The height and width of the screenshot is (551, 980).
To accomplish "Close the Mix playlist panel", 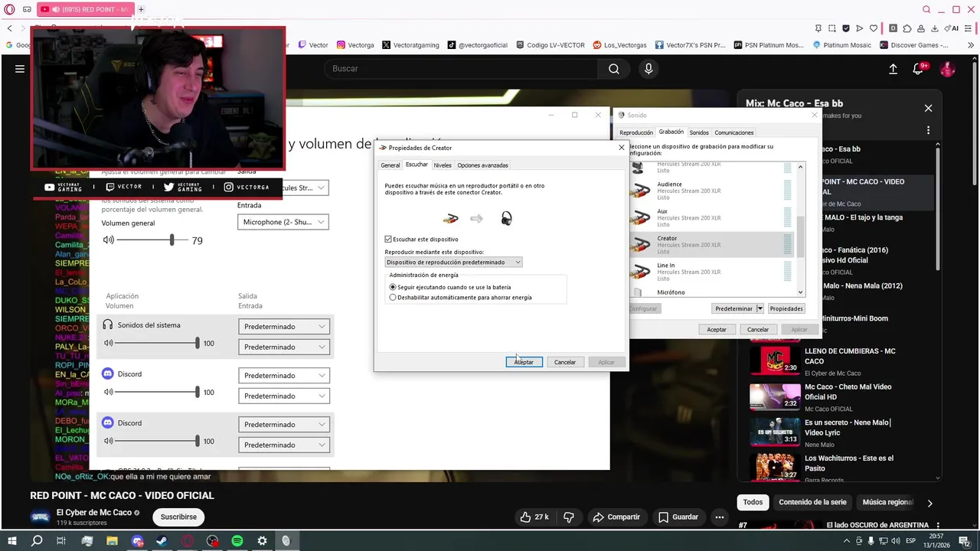I will [x=928, y=108].
